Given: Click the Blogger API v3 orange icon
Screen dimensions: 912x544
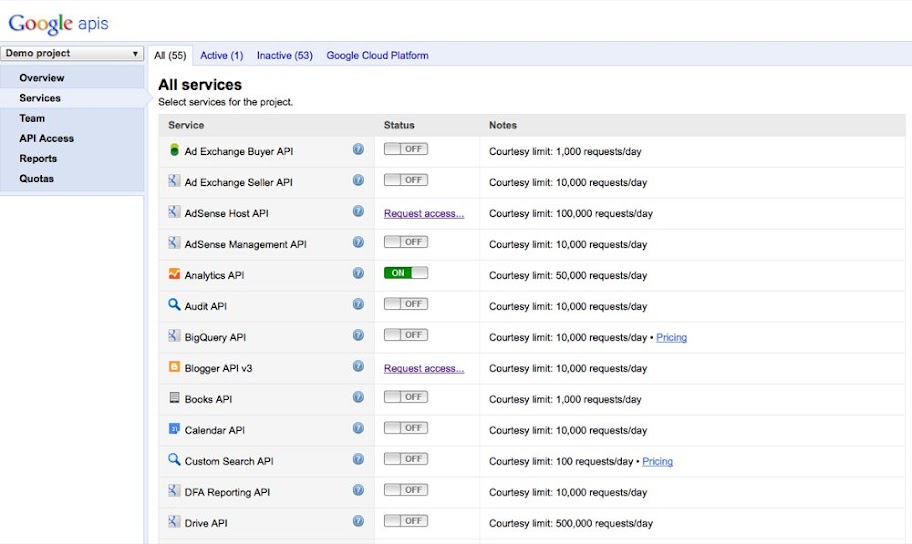Looking at the screenshot, I should click(174, 367).
